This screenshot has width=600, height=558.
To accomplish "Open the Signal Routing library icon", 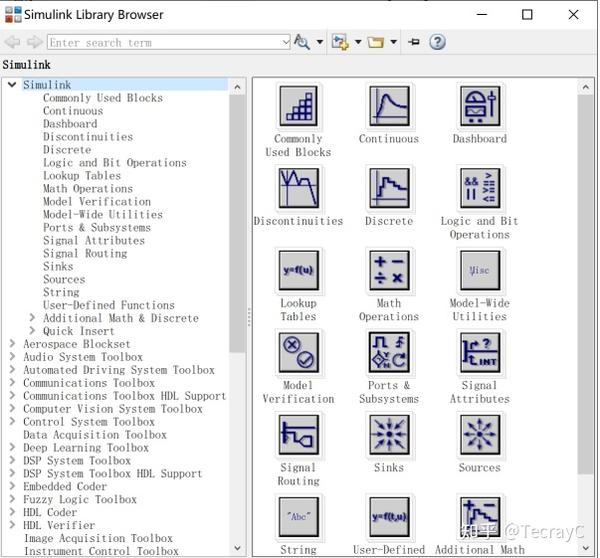I will click(298, 435).
